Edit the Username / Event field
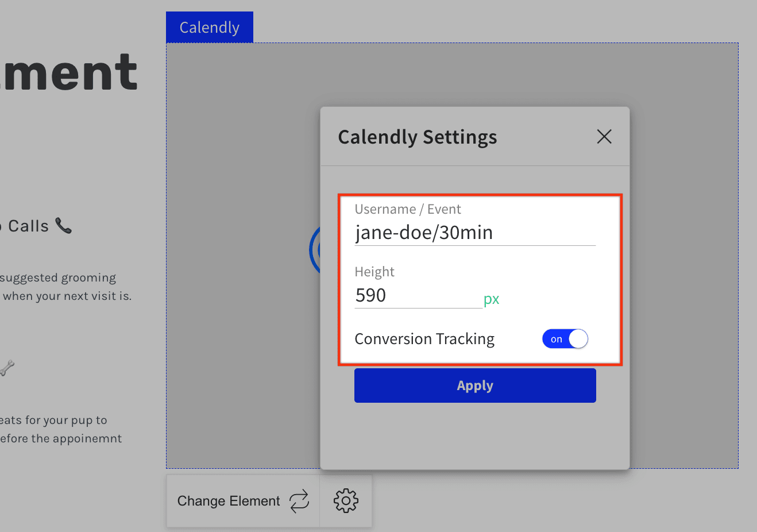This screenshot has height=532, width=757. 475,233
